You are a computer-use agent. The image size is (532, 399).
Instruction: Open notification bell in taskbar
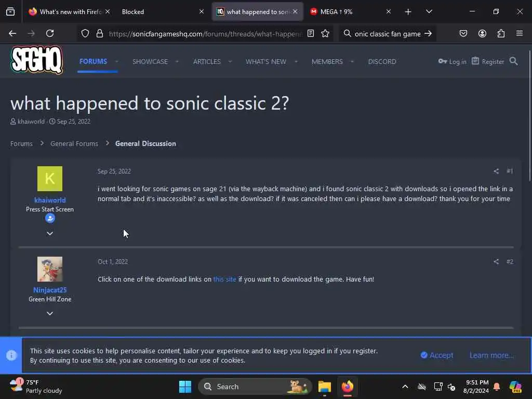497,387
